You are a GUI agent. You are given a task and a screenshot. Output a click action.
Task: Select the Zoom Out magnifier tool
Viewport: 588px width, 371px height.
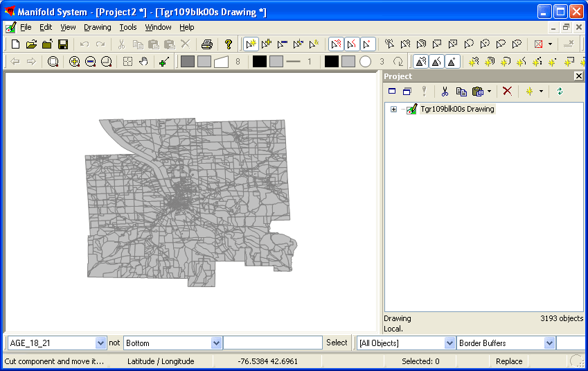pos(90,62)
